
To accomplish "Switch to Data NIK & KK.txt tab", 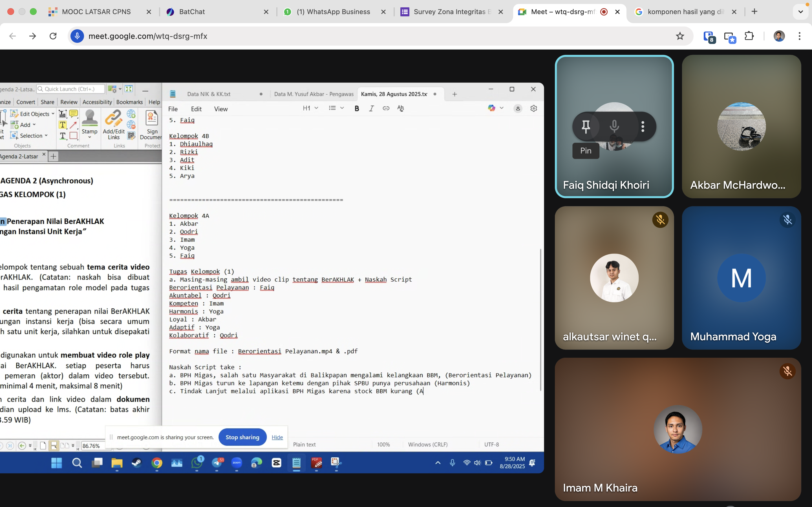I will [209, 94].
